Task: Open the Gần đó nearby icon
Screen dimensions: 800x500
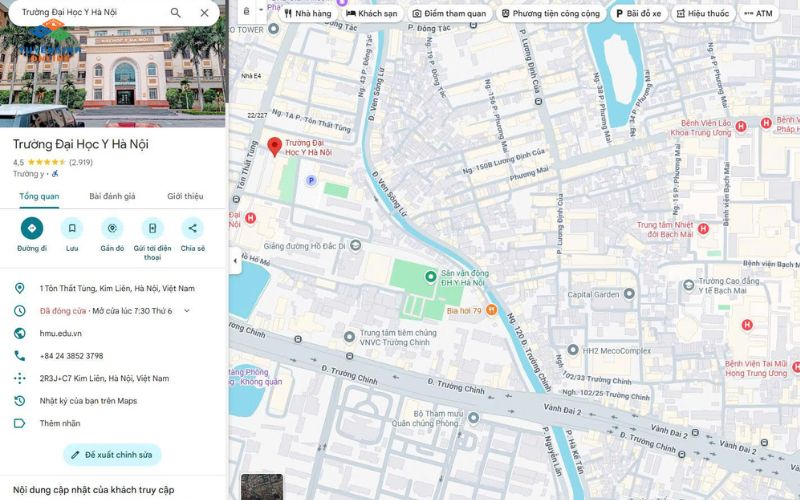Action: [x=112, y=229]
